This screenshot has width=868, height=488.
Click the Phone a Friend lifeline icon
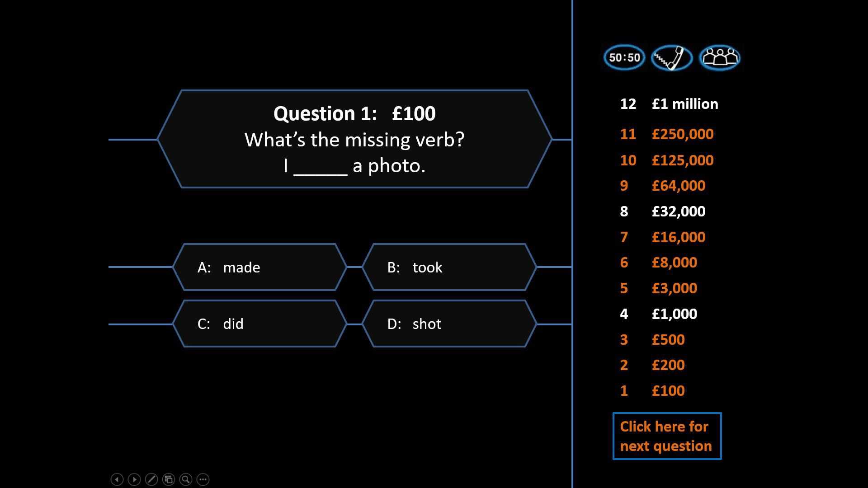672,57
